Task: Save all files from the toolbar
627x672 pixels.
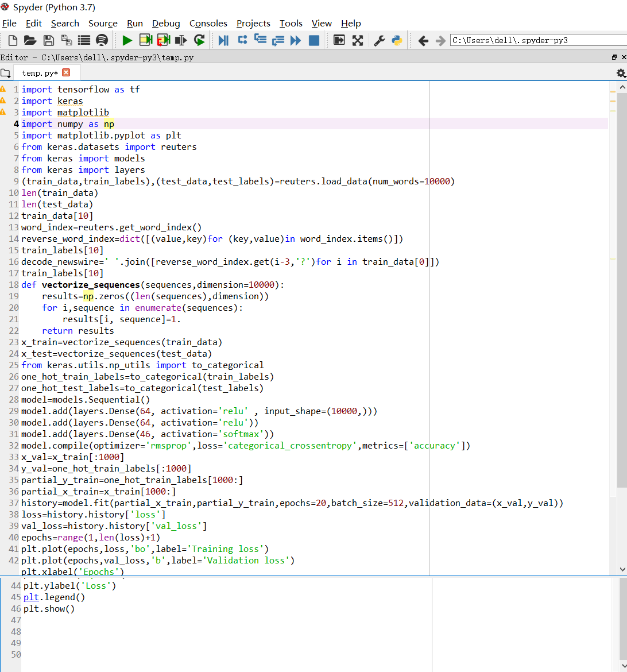Action: [67, 40]
